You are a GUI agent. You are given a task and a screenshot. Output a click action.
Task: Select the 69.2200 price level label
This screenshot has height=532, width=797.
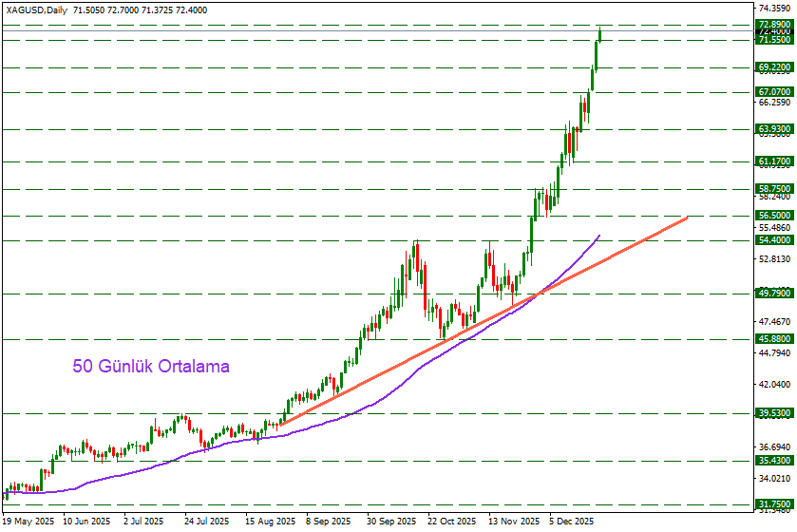774,67
